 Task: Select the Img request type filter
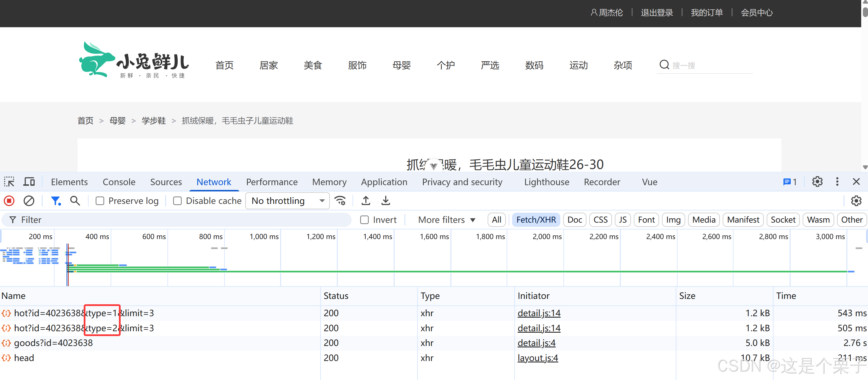click(x=673, y=220)
